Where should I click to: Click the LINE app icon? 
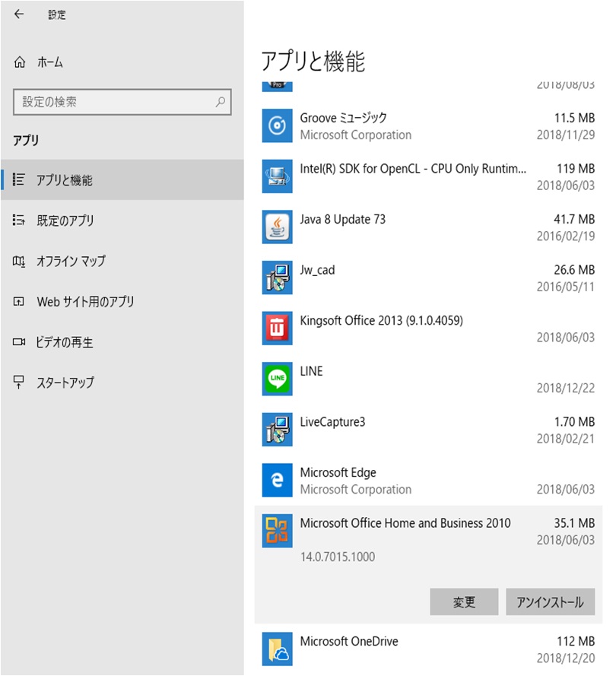pyautogui.click(x=277, y=379)
